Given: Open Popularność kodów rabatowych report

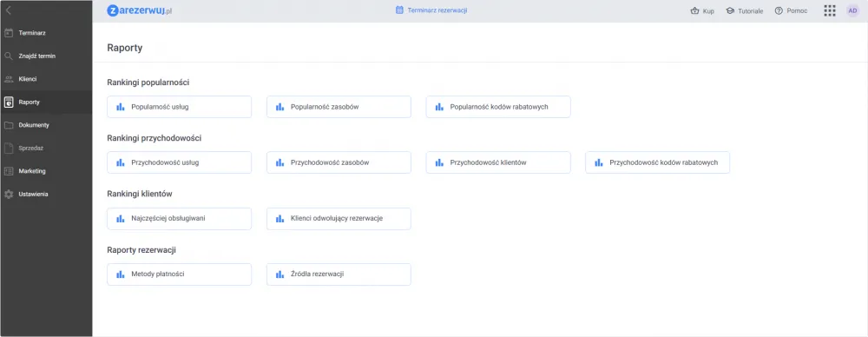Looking at the screenshot, I should pos(498,107).
